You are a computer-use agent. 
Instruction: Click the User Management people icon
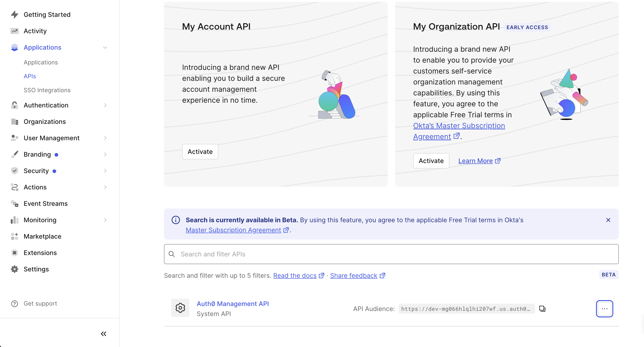[x=15, y=138]
